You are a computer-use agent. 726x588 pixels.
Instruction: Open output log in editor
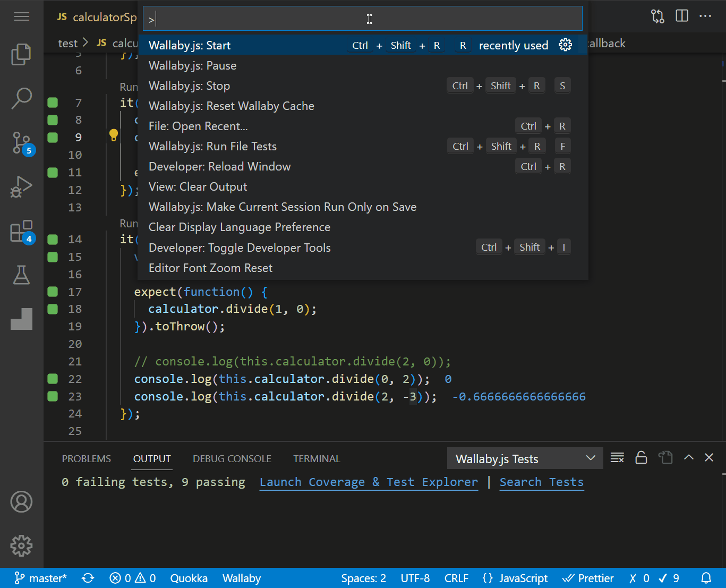point(665,457)
